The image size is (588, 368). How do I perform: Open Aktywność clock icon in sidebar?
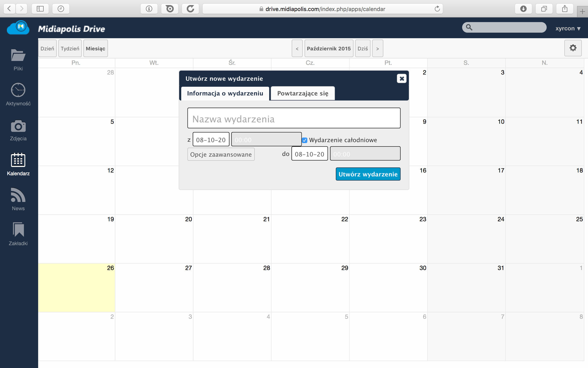tap(18, 90)
